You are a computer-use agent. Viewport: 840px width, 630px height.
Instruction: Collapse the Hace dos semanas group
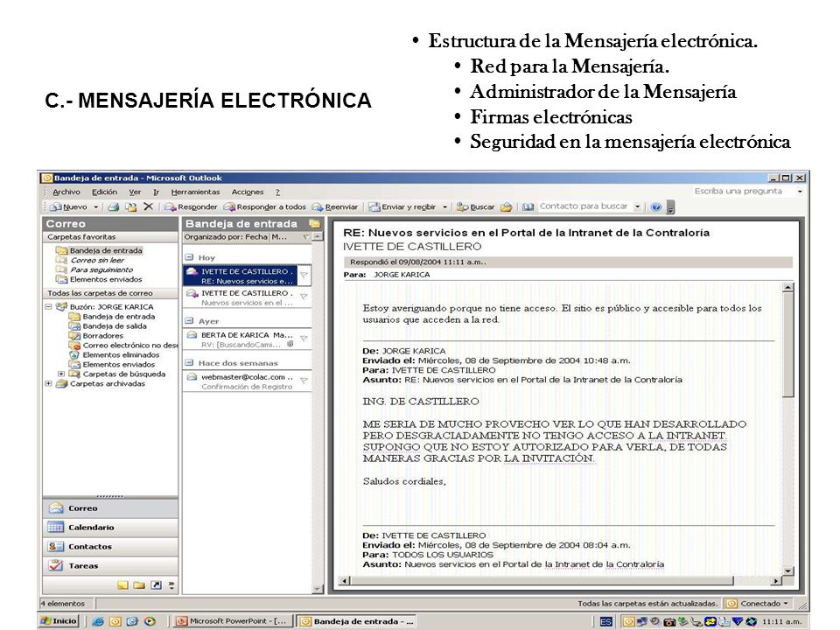[x=189, y=362]
